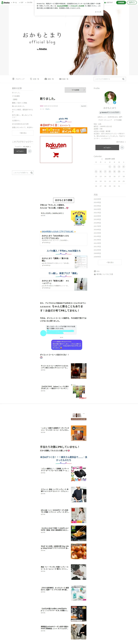Open the 淡路島玉葱 5kg product image

click(x=79, y=551)
